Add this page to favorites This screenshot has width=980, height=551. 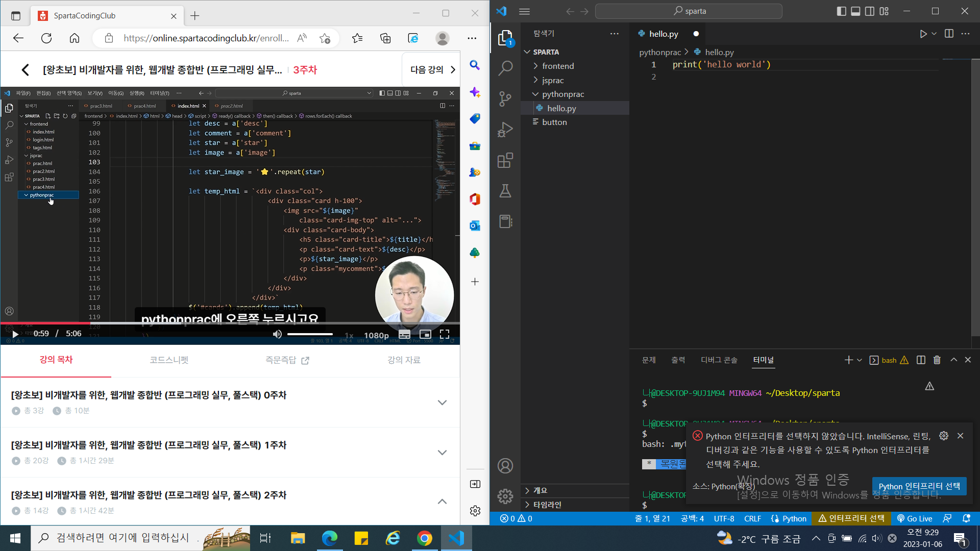click(325, 38)
